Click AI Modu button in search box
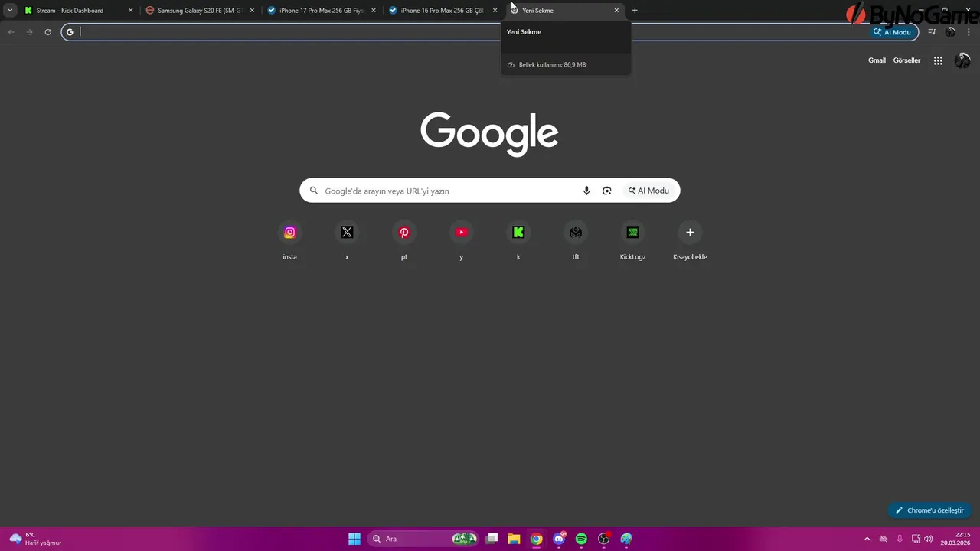The width and height of the screenshot is (980, 551). pyautogui.click(x=648, y=191)
